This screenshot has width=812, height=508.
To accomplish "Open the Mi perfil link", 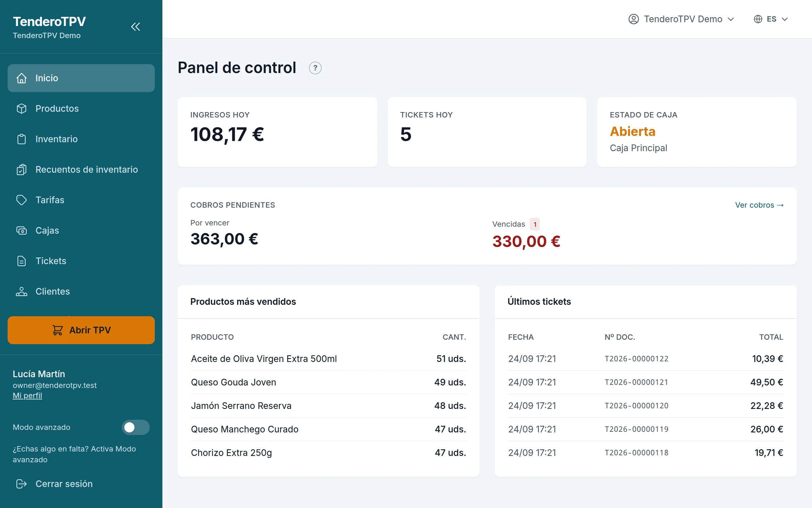I will pyautogui.click(x=27, y=396).
